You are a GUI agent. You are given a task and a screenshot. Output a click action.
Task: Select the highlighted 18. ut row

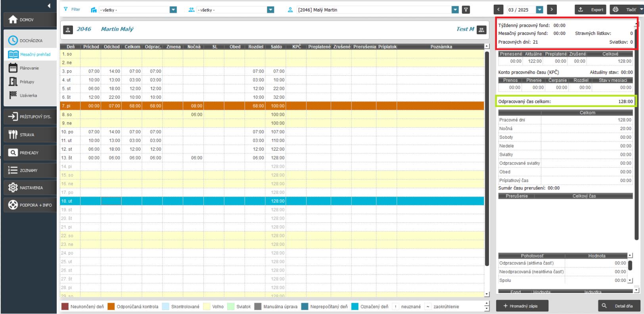point(272,201)
